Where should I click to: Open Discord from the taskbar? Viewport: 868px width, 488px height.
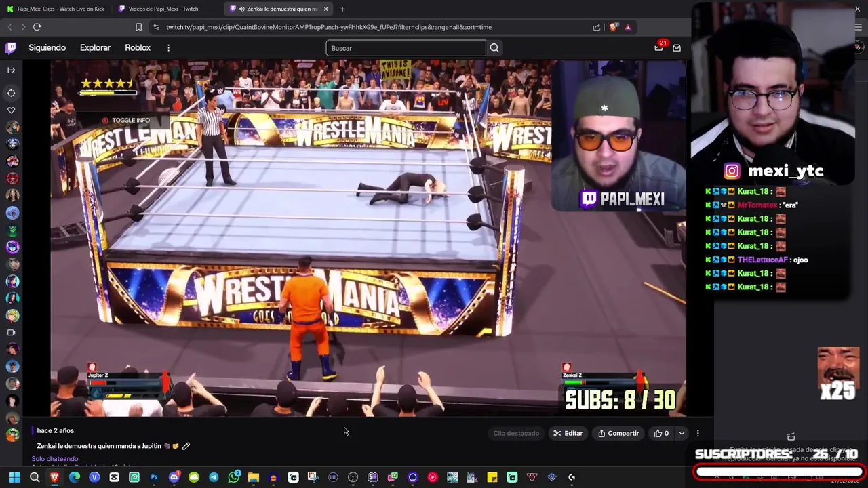pyautogui.click(x=174, y=476)
